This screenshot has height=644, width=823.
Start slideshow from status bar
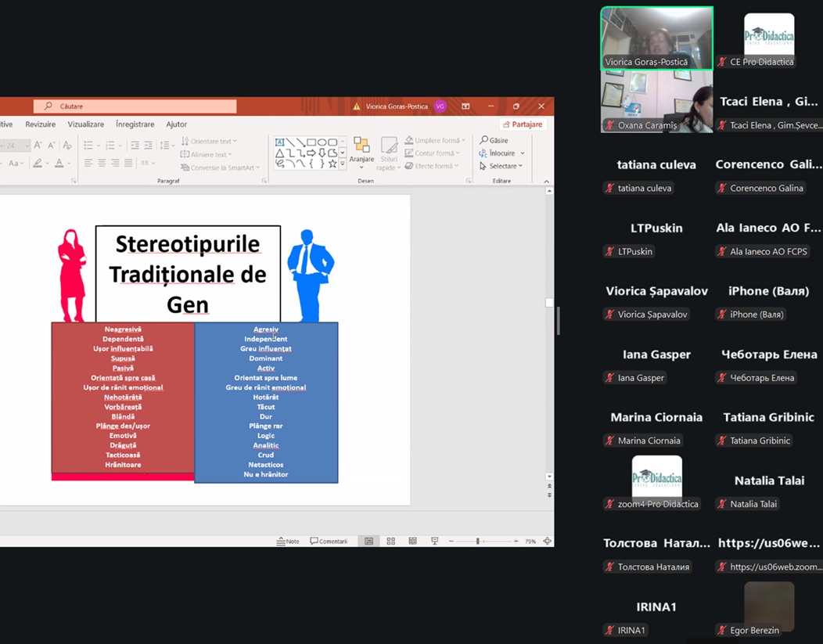click(x=434, y=541)
